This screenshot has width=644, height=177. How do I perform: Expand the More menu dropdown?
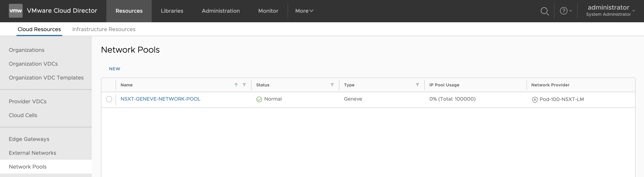[x=304, y=11]
